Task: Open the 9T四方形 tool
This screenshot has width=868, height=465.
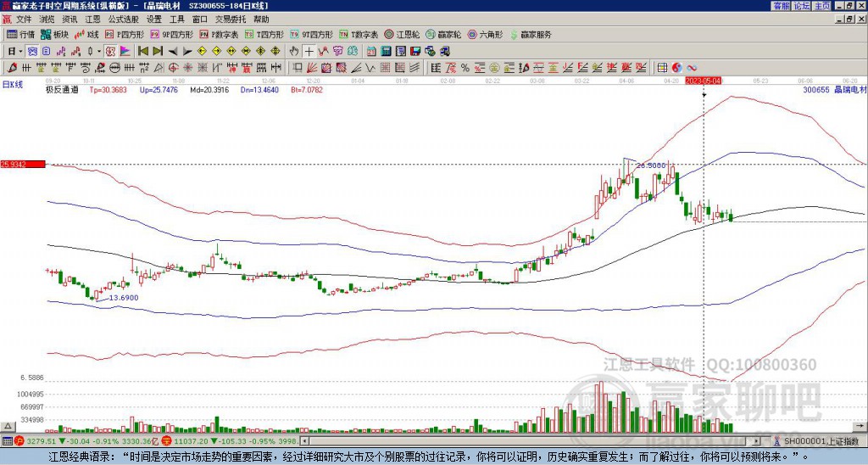Action: tap(312, 34)
